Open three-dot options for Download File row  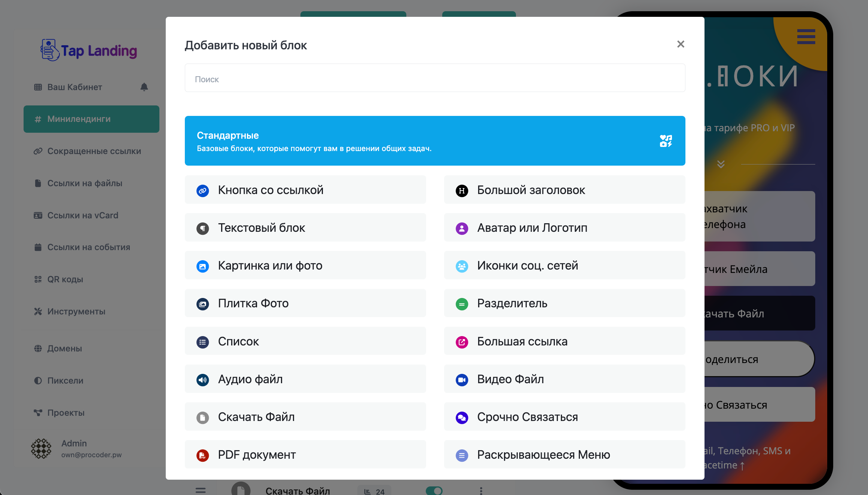[481, 491]
